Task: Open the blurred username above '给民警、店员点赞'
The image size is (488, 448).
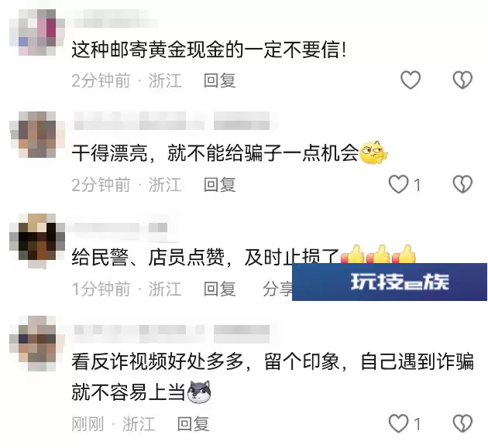Action: [x=120, y=227]
